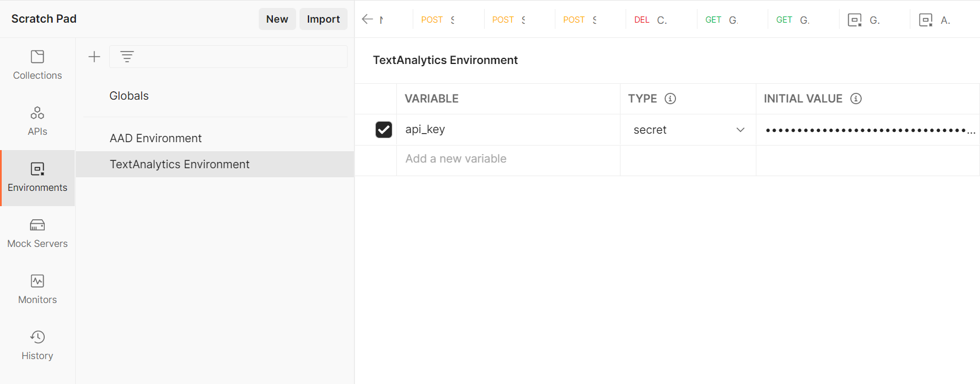Click the Scratch Pad workspace label

coord(44,19)
